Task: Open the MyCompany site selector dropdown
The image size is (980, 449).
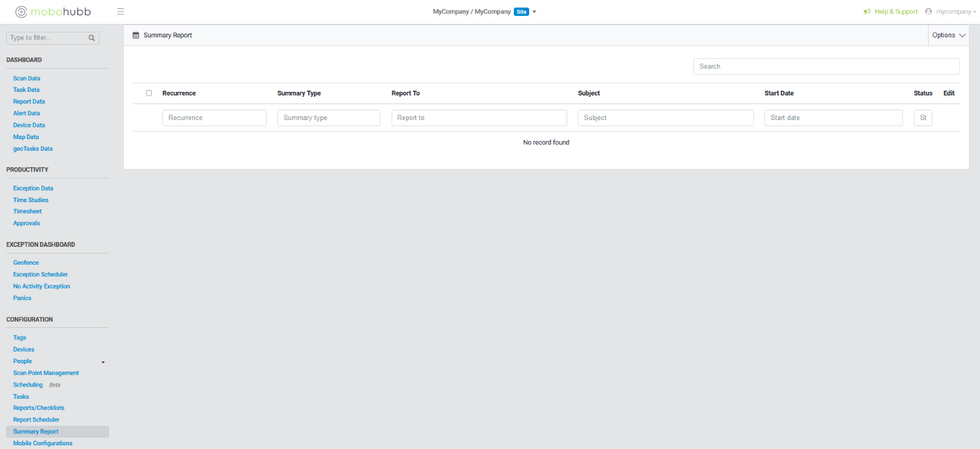Action: [x=534, y=12]
